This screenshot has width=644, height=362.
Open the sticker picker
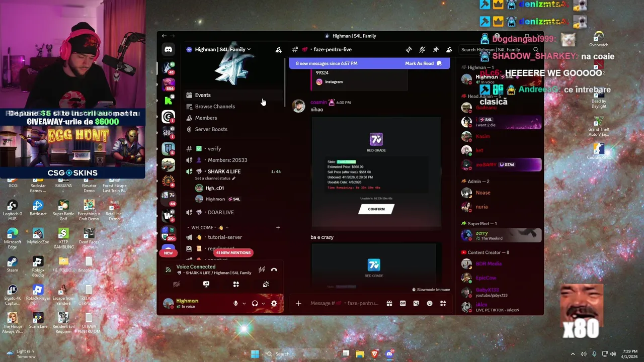point(416,303)
